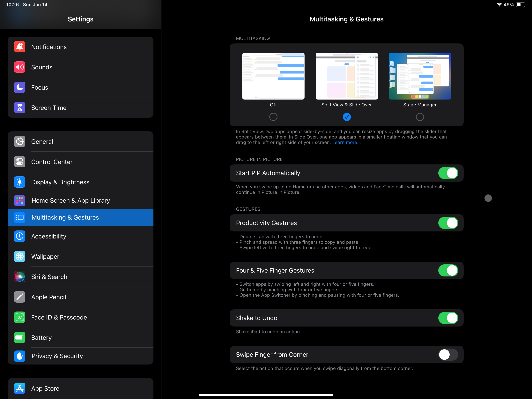This screenshot has height=399, width=532.
Task: Turn off Productivity Gestures toggle
Action: pos(448,223)
